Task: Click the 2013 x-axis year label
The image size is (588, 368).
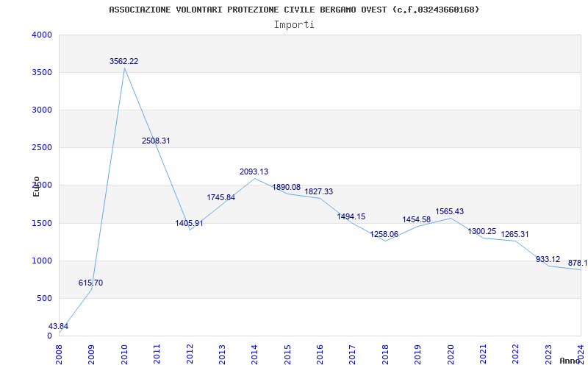Action: click(223, 354)
